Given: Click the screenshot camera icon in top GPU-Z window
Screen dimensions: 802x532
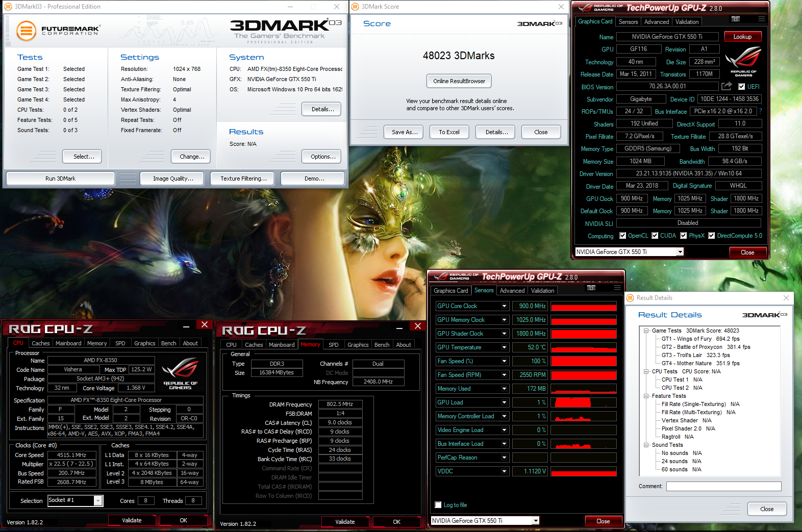Looking at the screenshot, I should pos(736,19).
